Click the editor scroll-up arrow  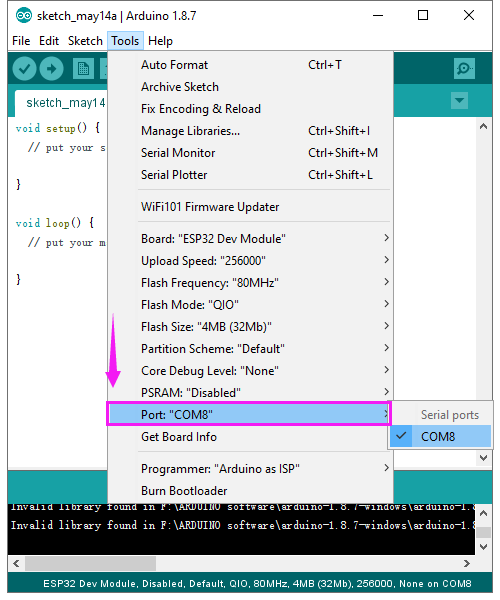(x=483, y=126)
